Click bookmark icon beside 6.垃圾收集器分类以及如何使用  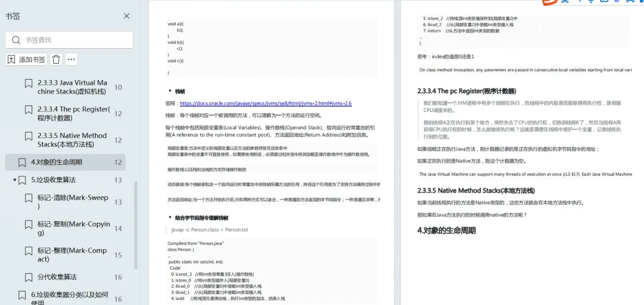click(x=22, y=295)
